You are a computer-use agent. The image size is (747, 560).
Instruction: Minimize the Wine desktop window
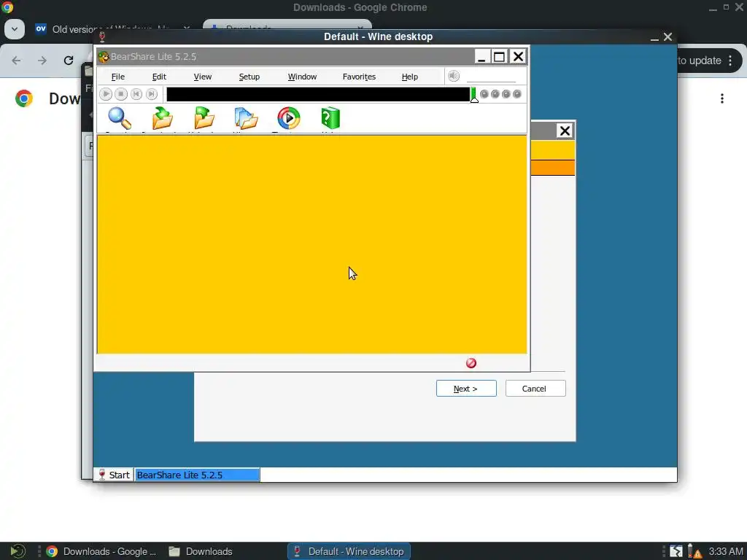tap(654, 37)
